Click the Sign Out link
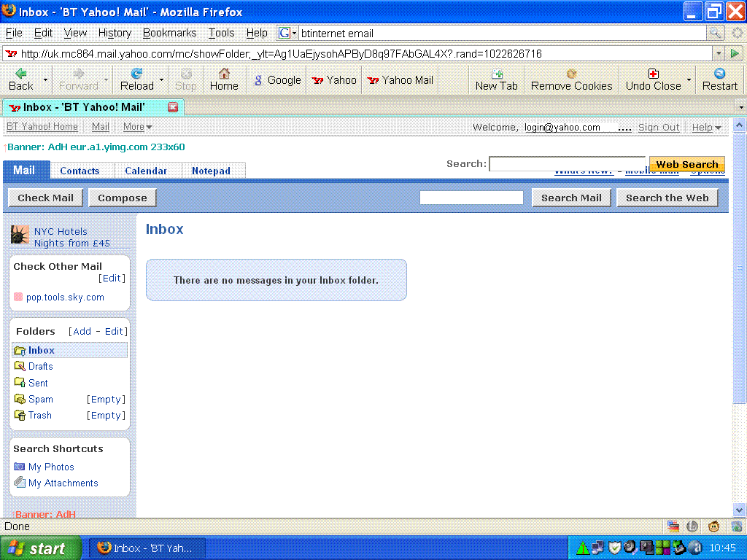The height and width of the screenshot is (560, 747). click(659, 128)
